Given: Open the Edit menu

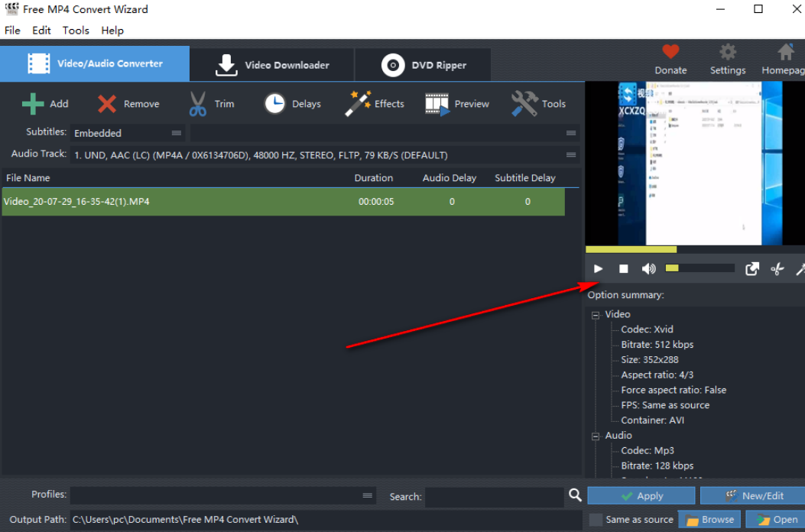Looking at the screenshot, I should click(x=41, y=31).
